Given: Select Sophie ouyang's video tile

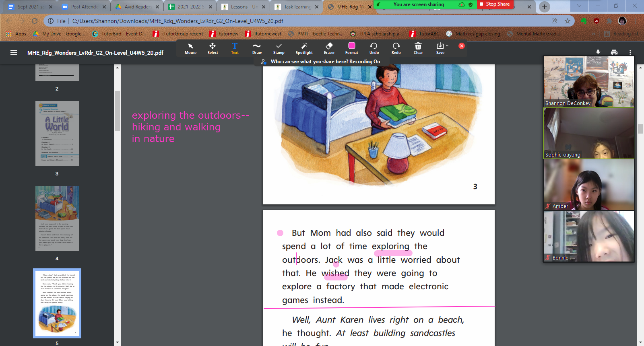Looking at the screenshot, I should pos(589,133).
